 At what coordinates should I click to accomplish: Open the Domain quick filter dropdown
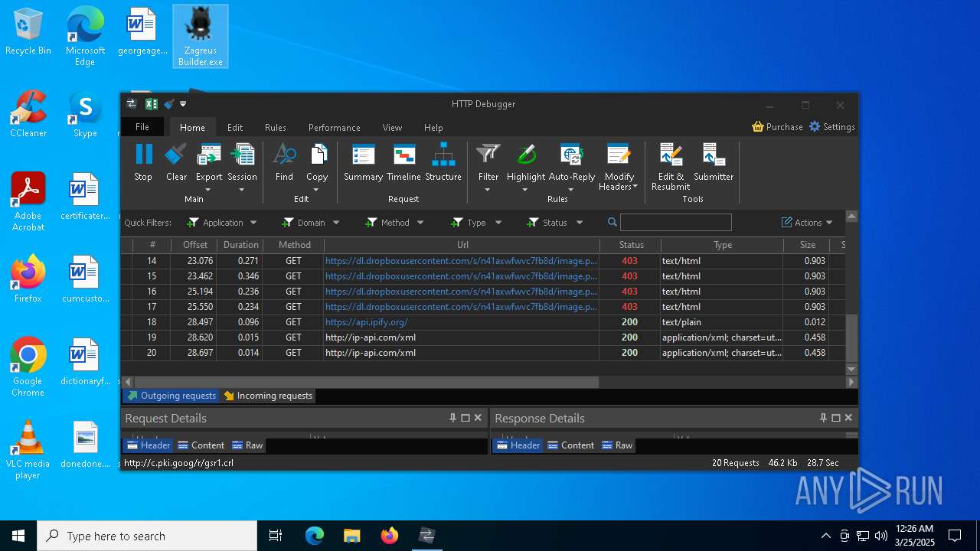click(310, 223)
